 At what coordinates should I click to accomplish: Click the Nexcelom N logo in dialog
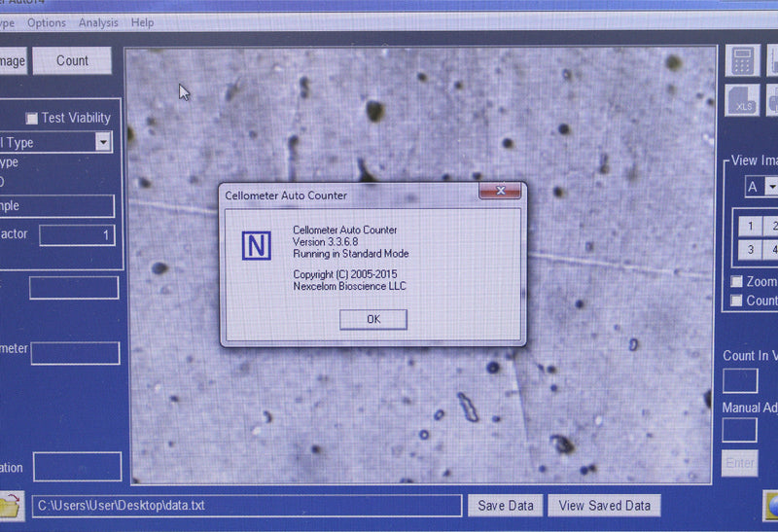[257, 246]
